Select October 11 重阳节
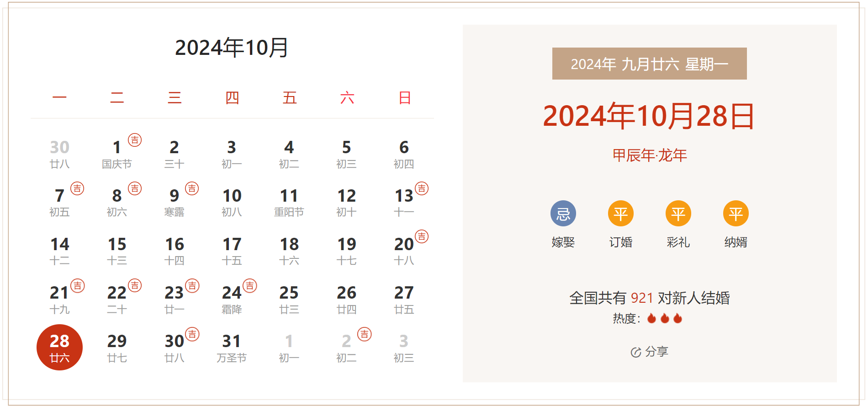The image size is (868, 407). [x=289, y=203]
